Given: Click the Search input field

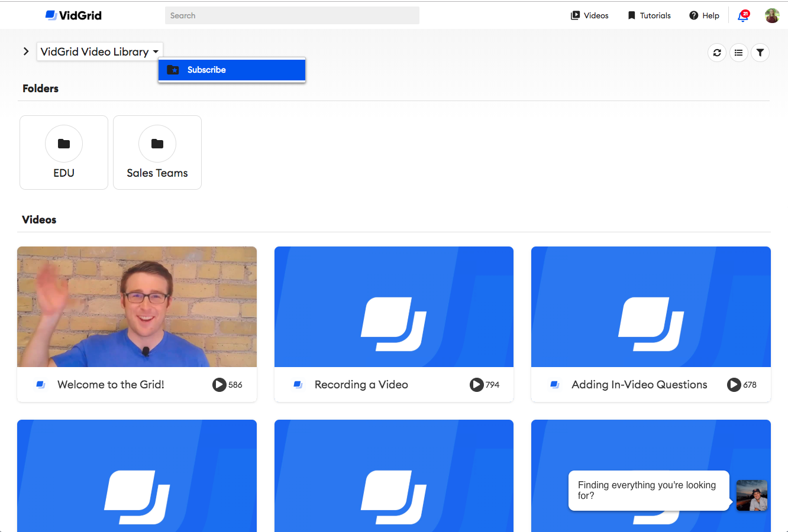Looking at the screenshot, I should click(292, 15).
